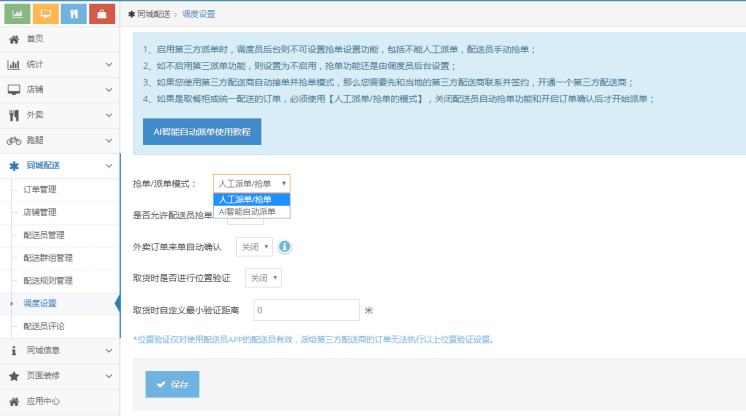Open 订单管理 in the sidebar
This screenshot has height=416, width=746.
click(40, 189)
